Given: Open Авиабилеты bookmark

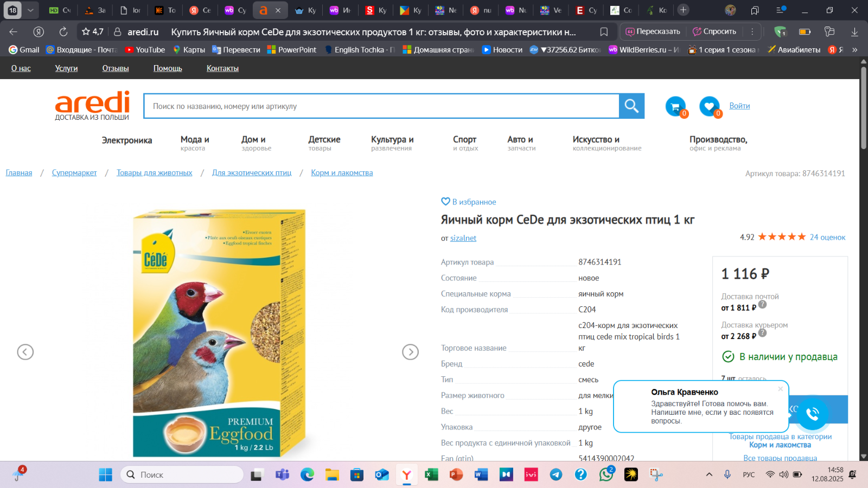Looking at the screenshot, I should pyautogui.click(x=794, y=49).
